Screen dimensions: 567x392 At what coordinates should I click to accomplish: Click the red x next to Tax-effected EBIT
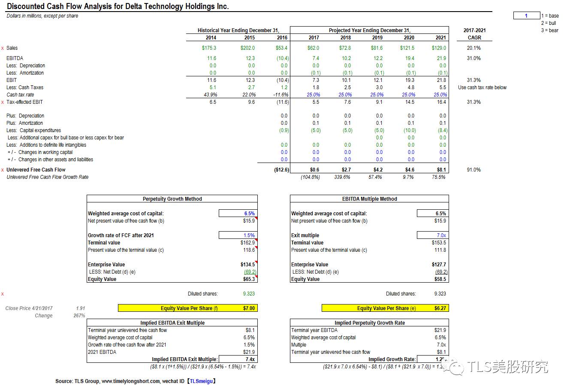(3, 102)
